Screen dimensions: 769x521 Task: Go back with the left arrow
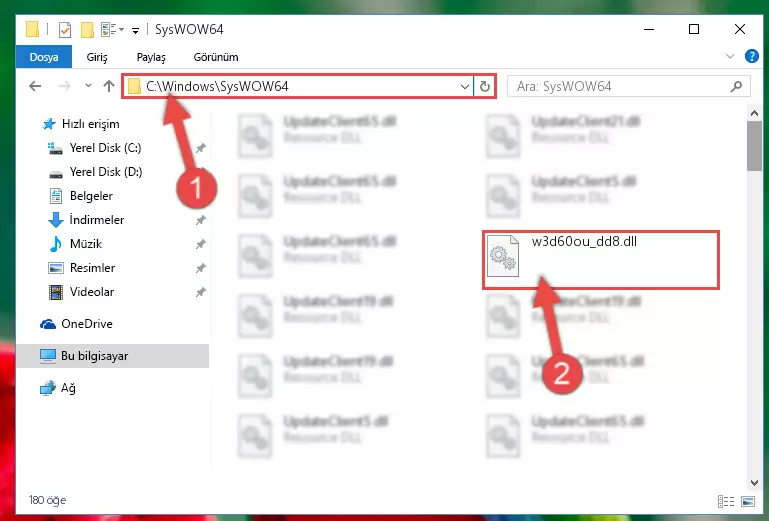tap(35, 86)
